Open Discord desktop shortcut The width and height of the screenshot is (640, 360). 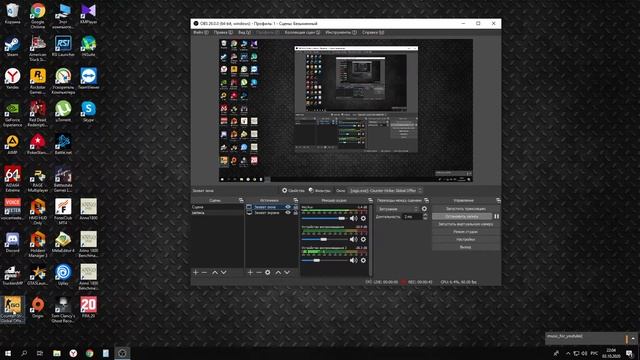[x=13, y=242]
